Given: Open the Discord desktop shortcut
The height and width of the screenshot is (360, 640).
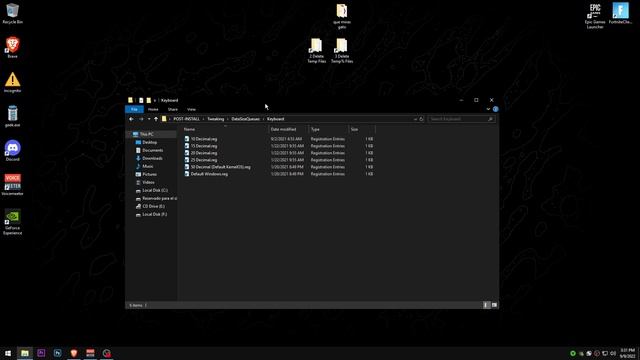Looking at the screenshot, I should pyautogui.click(x=12, y=151).
